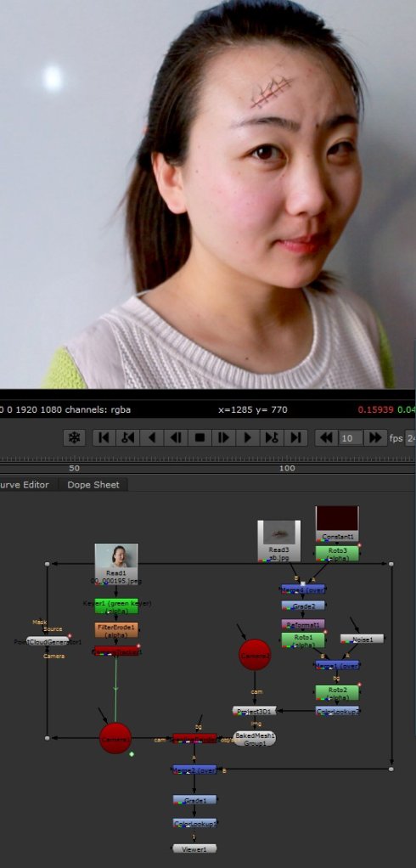Play the timeline backward

pos(152,437)
